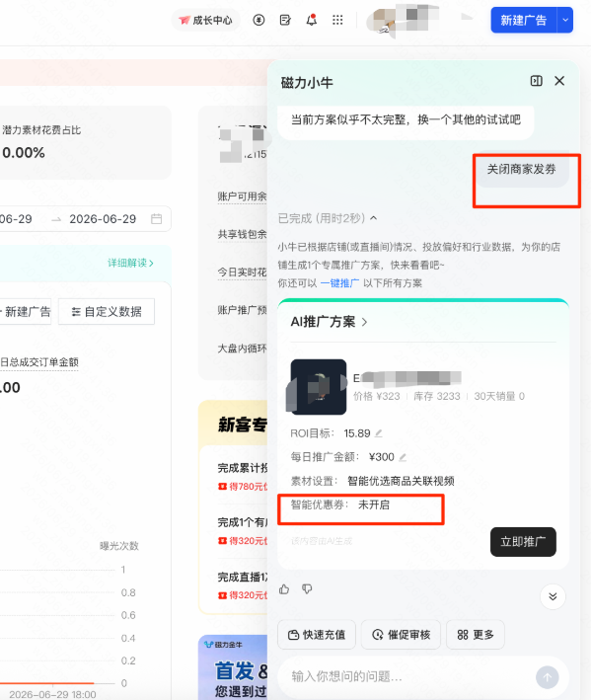Jump to bottom with double-chevron button

(x=553, y=596)
